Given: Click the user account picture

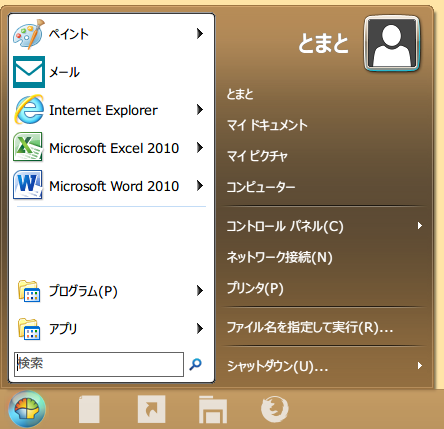Looking at the screenshot, I should point(392,43).
